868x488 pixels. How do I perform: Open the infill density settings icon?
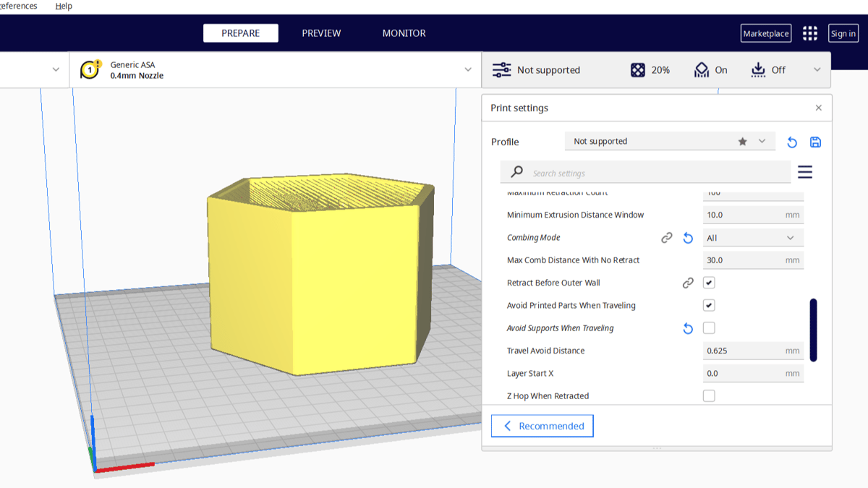pyautogui.click(x=637, y=69)
